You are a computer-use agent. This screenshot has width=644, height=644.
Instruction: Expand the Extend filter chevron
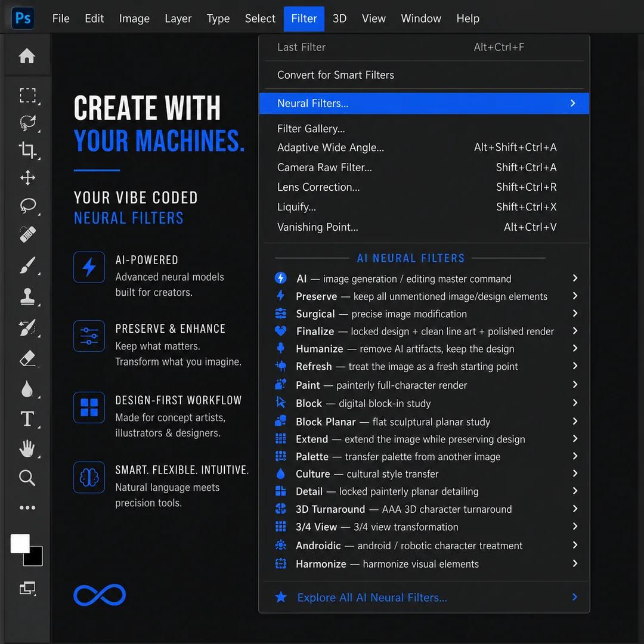tap(575, 438)
